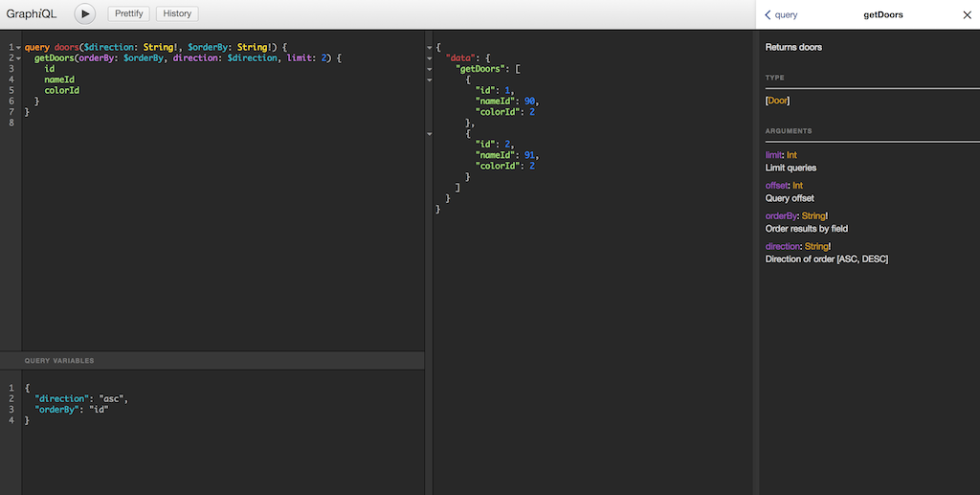Image resolution: width=980 pixels, height=495 pixels.
Task: Select the offset argument in docs
Action: 776,186
